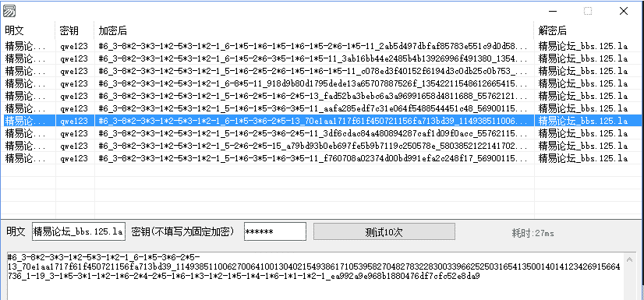Select the row with hash c078ed3f40152f6194d3c0db25c0b753

coord(321,71)
